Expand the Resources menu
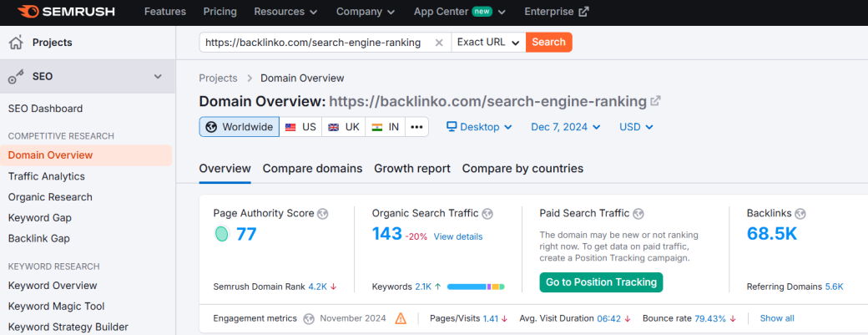Screen dimensions: 868x335 tap(285, 12)
